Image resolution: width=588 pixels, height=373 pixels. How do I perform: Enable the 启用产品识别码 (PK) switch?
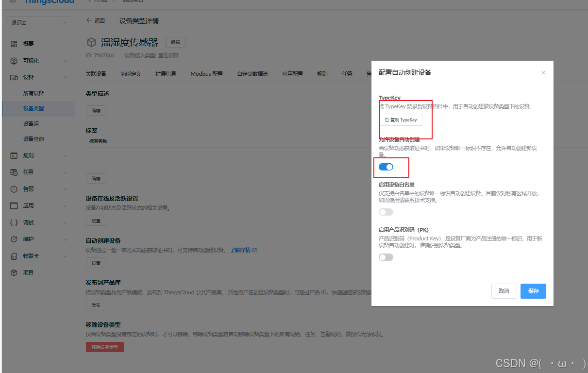point(386,257)
